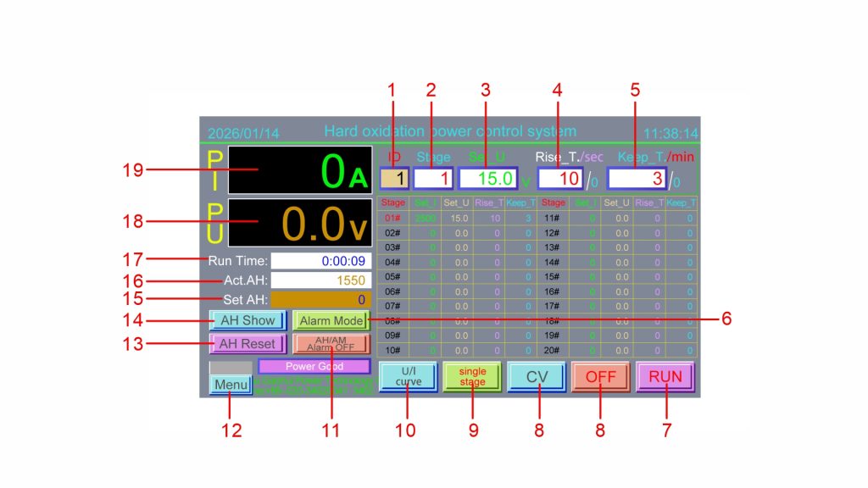Screen dimensions: 868x488
Task: Click the Rise_T field showing 10
Action: 562,179
